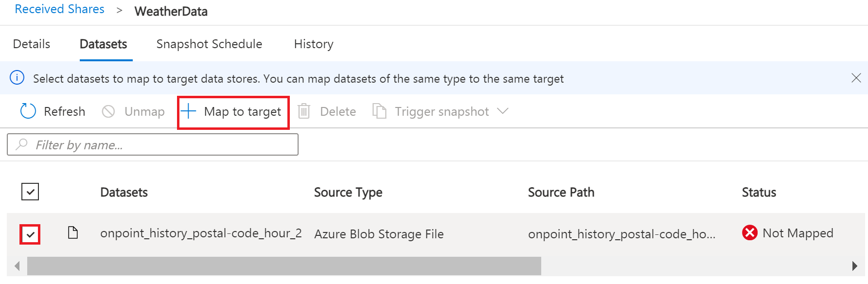Open the History tab
The height and width of the screenshot is (284, 868).
pyautogui.click(x=313, y=44)
